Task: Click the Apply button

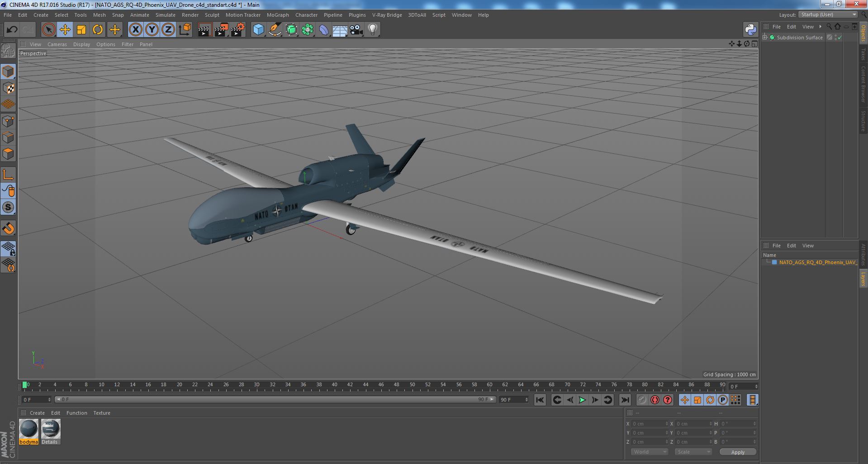Action: [x=737, y=452]
